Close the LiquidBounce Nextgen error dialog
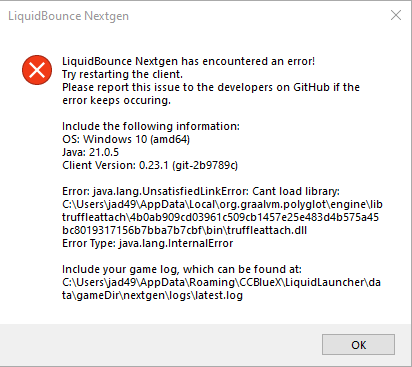The image size is (412, 367). click(x=396, y=15)
